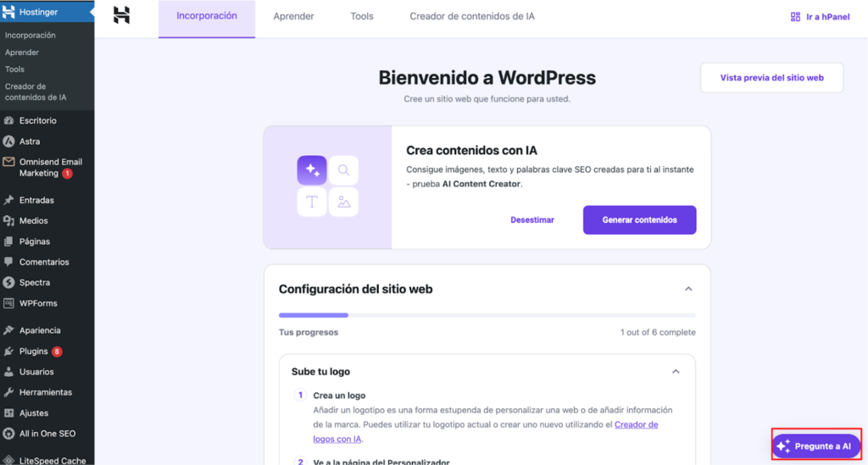
Task: Click the Tus progresos label
Action: (309, 332)
